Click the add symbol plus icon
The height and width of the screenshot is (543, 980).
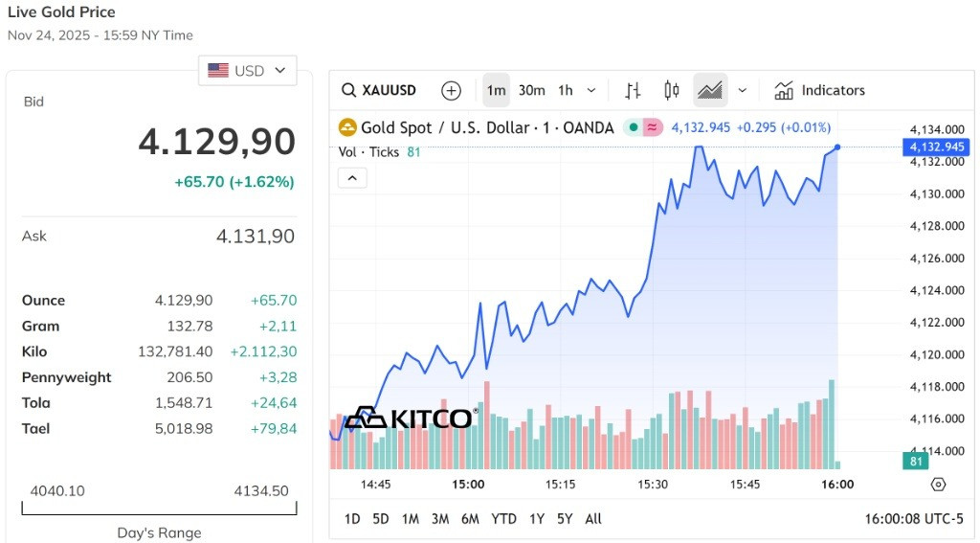[x=451, y=91]
